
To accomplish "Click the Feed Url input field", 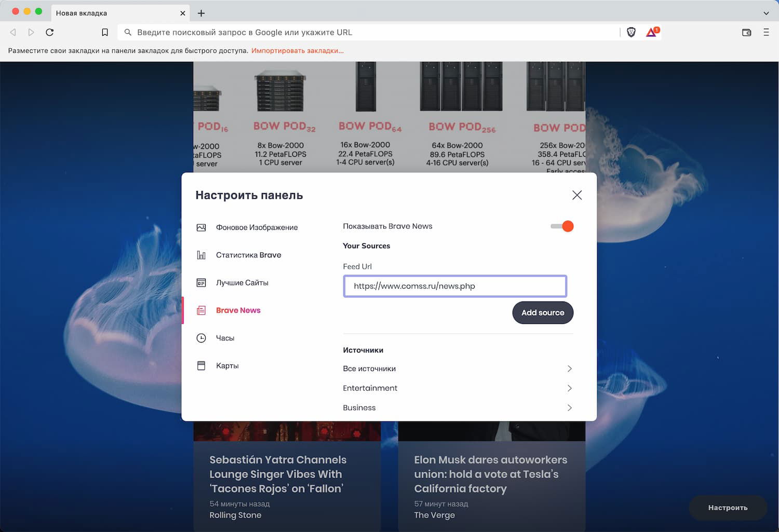I will 455,286.
